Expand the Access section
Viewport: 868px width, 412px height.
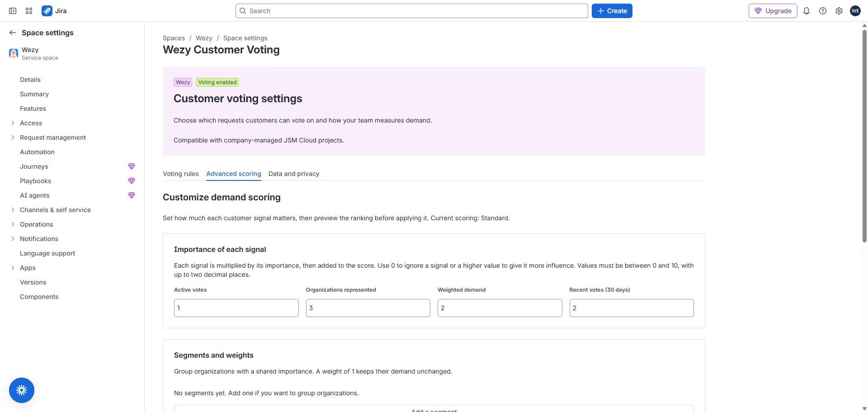click(x=13, y=123)
